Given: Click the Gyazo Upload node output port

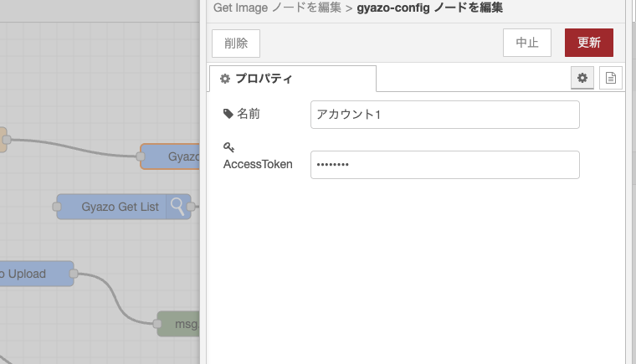Looking at the screenshot, I should point(74,274).
